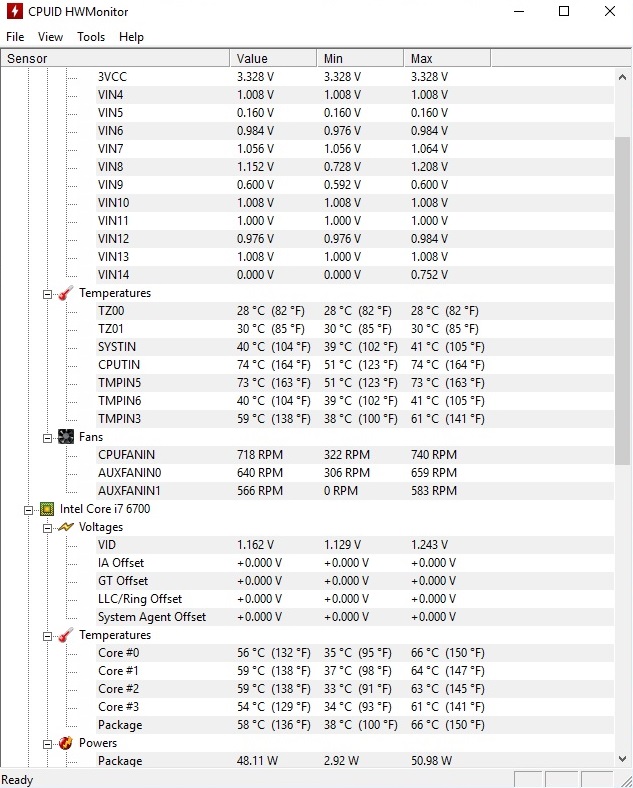
Task: Select the IA Offset row
Action: pyautogui.click(x=355, y=563)
